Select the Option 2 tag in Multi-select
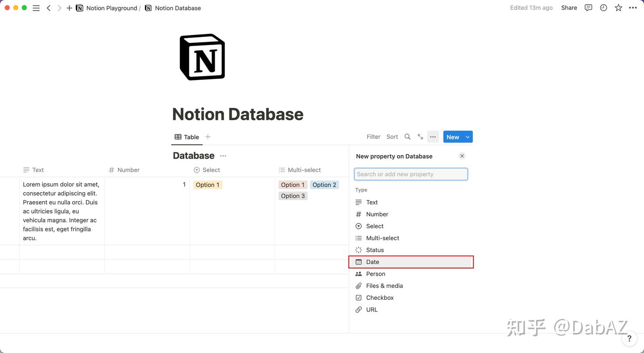The height and width of the screenshot is (353, 644). (324, 185)
